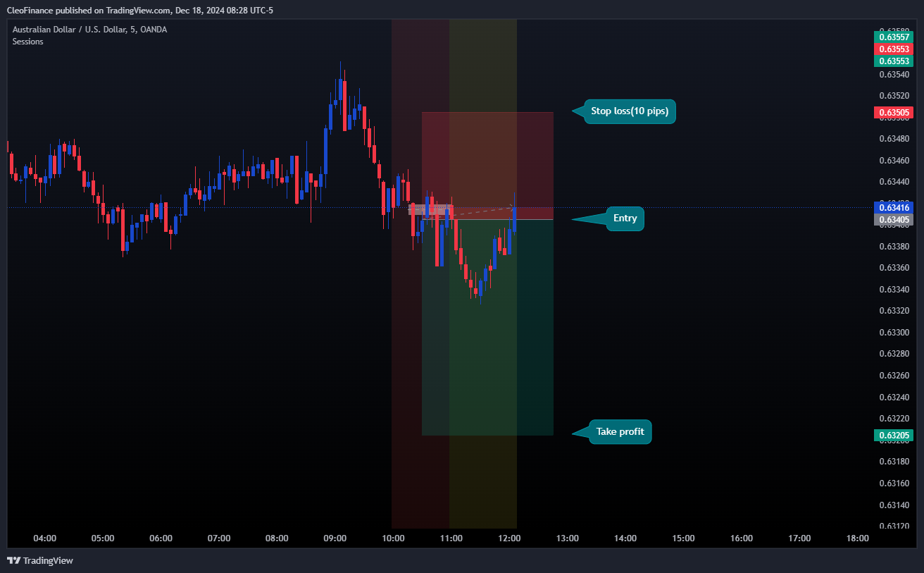This screenshot has height=573, width=924.
Task: Click the 12:00 time axis label
Action: [x=509, y=538]
